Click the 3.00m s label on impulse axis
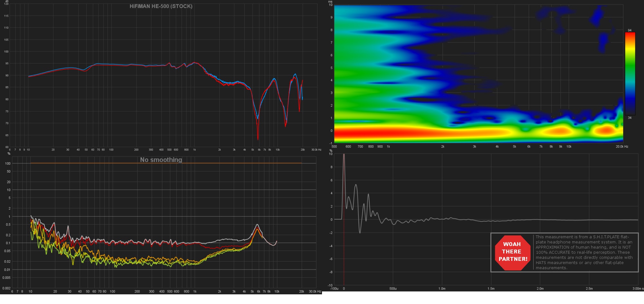The width and height of the screenshot is (644, 304). [638, 289]
